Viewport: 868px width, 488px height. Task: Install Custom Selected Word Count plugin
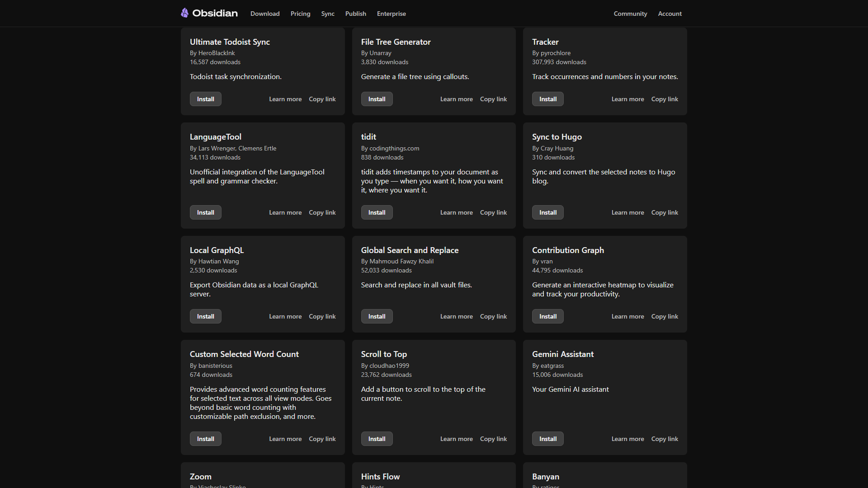coord(206,439)
